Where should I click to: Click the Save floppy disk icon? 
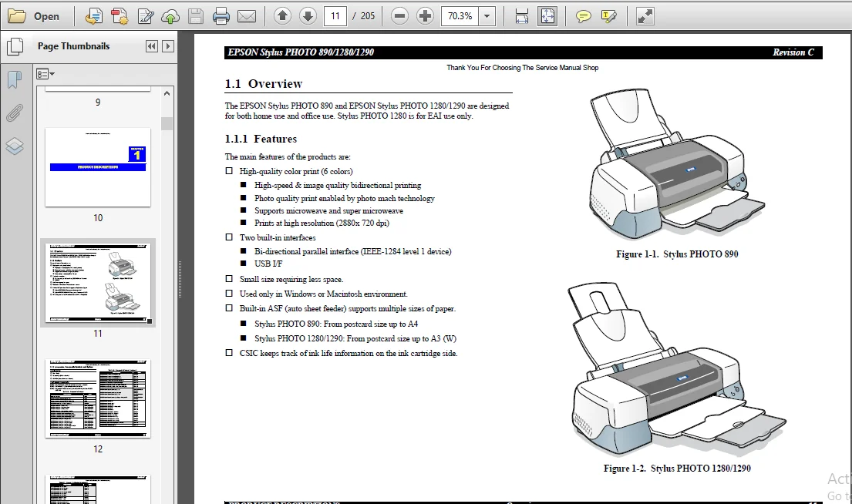point(196,16)
